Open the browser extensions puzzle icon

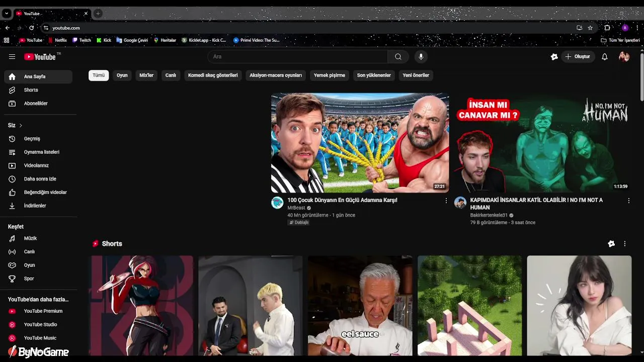(x=607, y=28)
